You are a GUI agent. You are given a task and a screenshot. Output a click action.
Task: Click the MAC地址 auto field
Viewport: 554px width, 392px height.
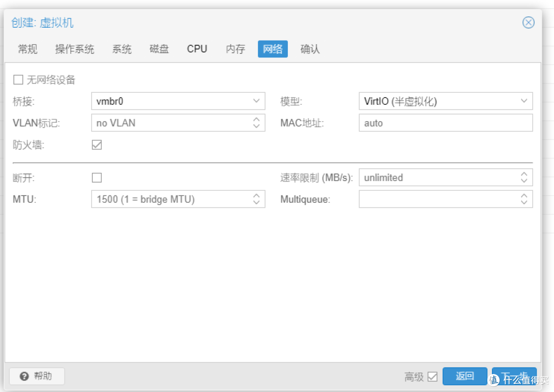click(446, 123)
